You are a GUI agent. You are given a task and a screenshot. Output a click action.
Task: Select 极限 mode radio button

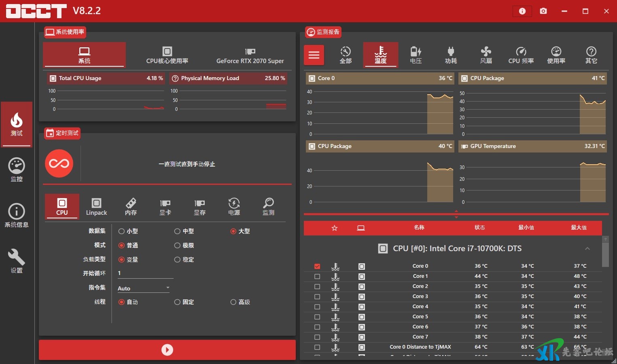[x=177, y=245]
